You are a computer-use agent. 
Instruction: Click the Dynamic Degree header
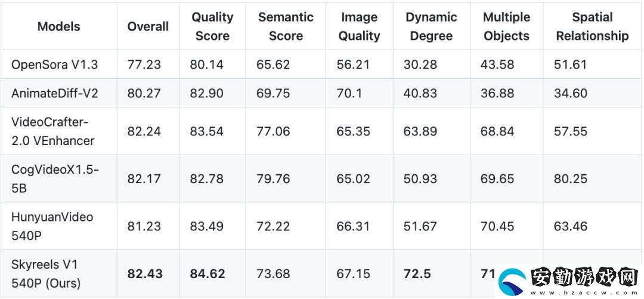pyautogui.click(x=431, y=26)
